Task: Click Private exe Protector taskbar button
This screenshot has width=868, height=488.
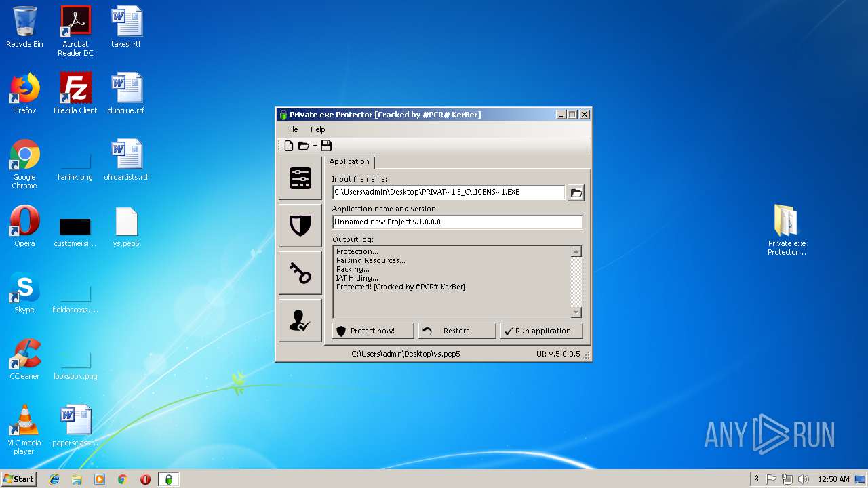Action: (168, 479)
